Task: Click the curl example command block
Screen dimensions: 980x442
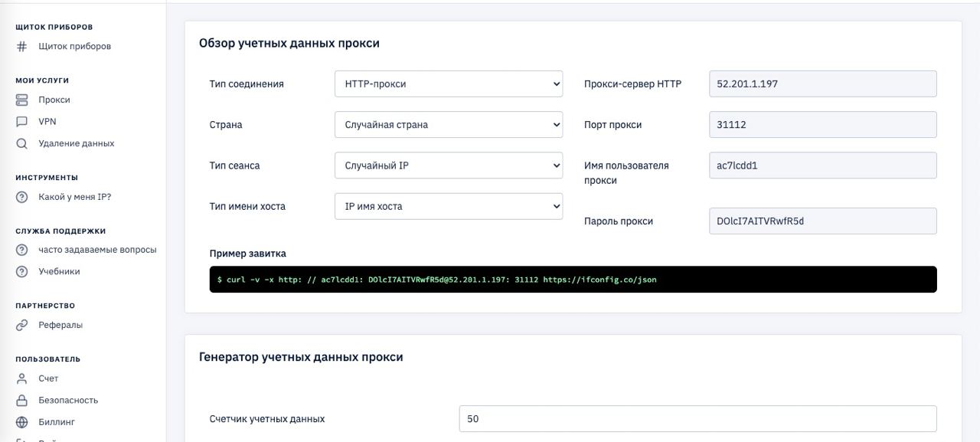Action: click(573, 280)
